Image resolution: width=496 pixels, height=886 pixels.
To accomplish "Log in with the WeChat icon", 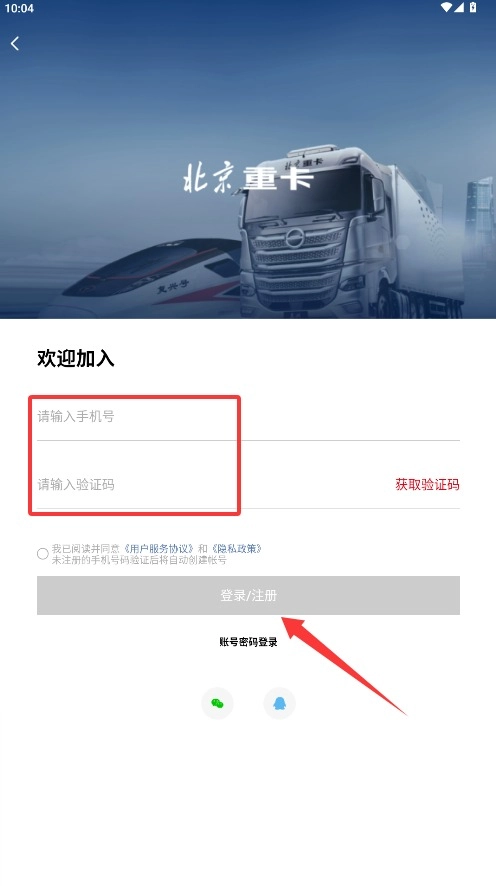I will (x=217, y=703).
